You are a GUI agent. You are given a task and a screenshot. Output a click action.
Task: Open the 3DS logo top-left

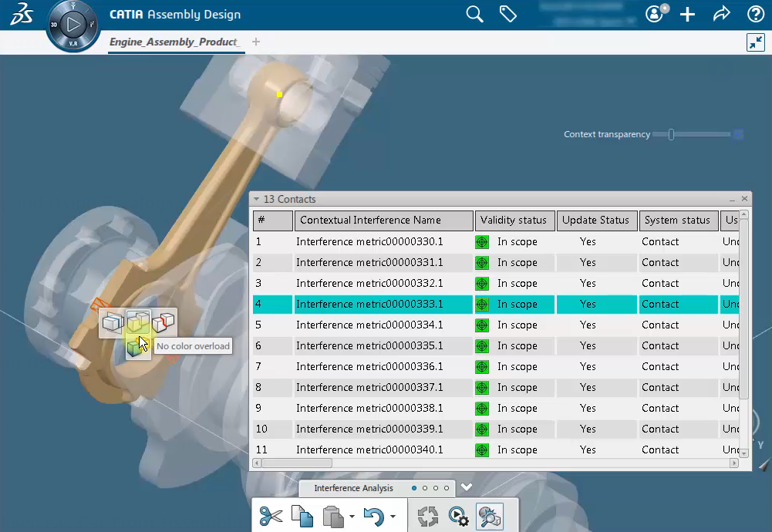click(22, 14)
